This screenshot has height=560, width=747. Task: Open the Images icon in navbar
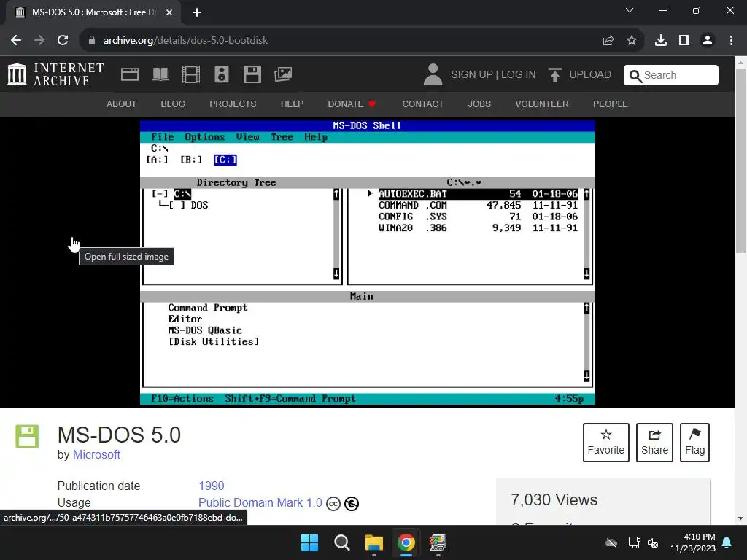[283, 74]
